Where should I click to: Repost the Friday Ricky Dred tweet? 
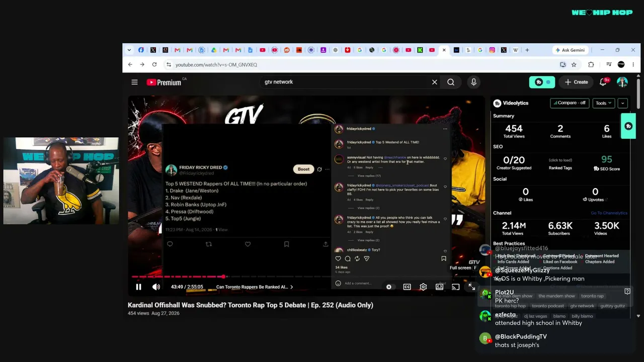[x=209, y=244]
